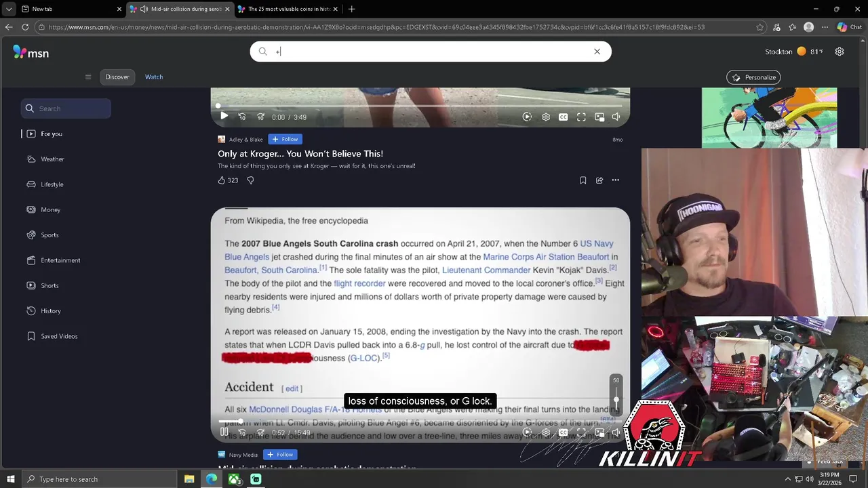Toggle captions on the 15:49 video
868x488 pixels.
(x=563, y=432)
